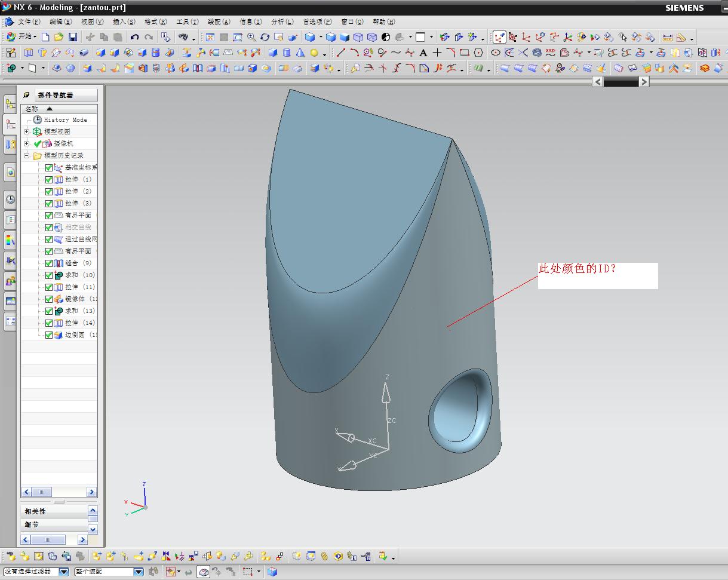Open the rendering style dropdown arrow

[x=321, y=37]
